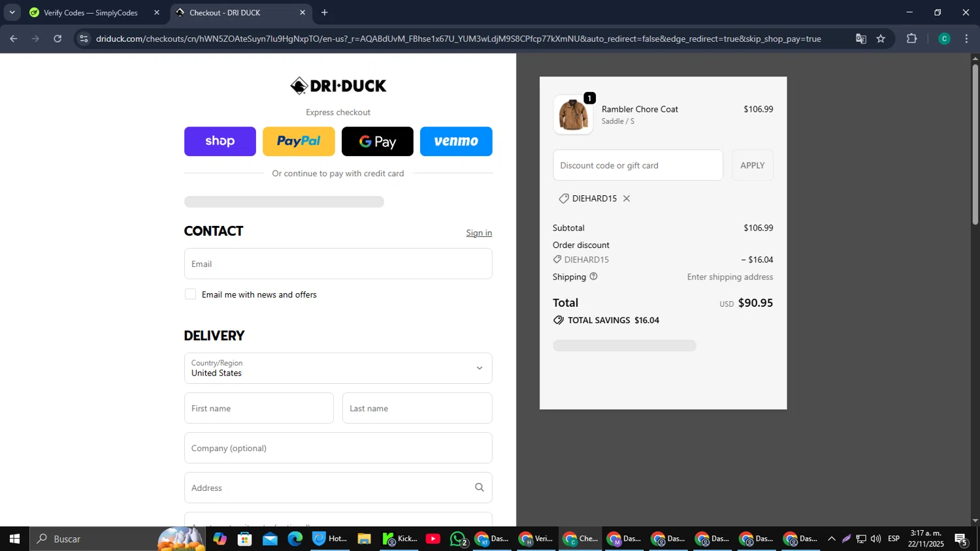Screen dimensions: 980x551
Task: Switch to the Hot... taskbar window
Action: [x=330, y=539]
